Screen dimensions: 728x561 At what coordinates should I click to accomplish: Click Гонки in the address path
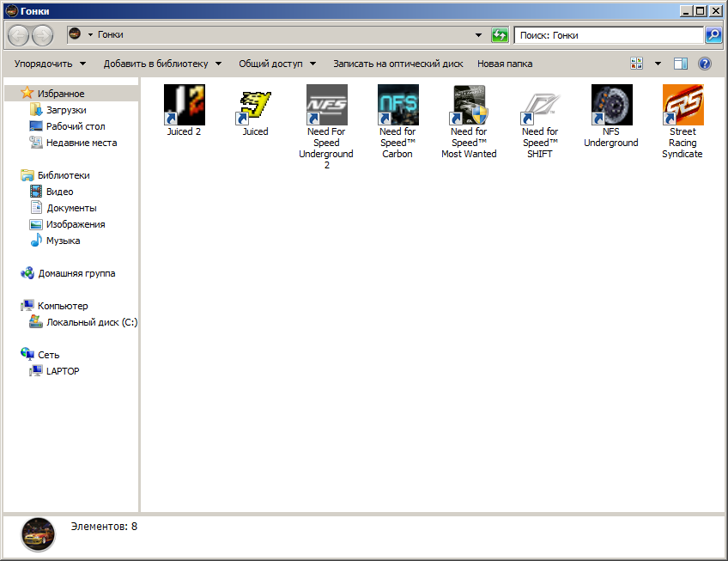pos(111,34)
